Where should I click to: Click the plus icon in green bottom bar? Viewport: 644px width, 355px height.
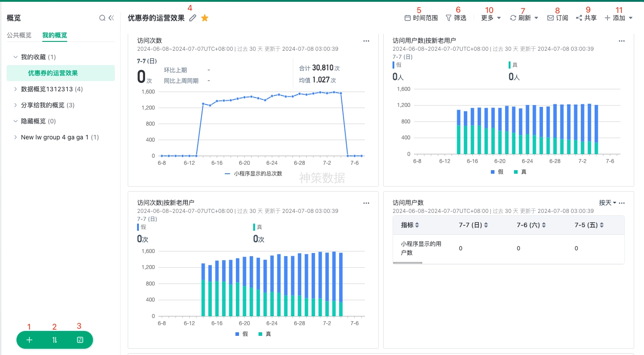coord(29,340)
